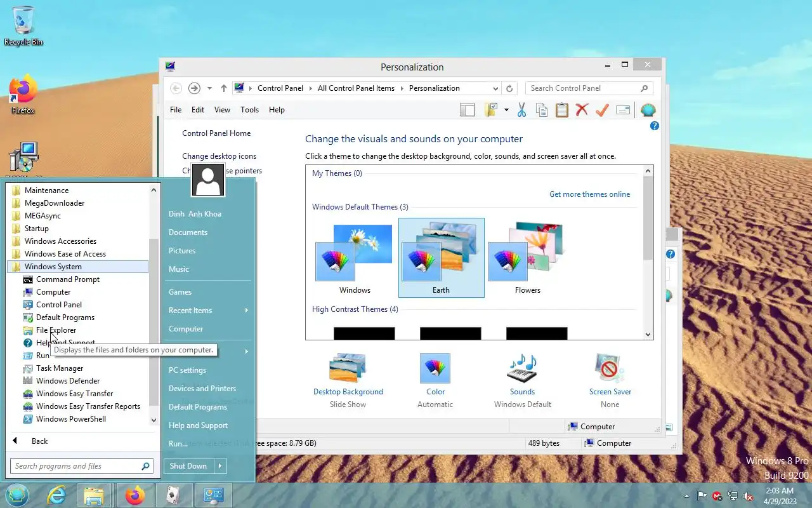The height and width of the screenshot is (508, 812).
Task: Click the email envelope toolbar icon
Action: 623,110
